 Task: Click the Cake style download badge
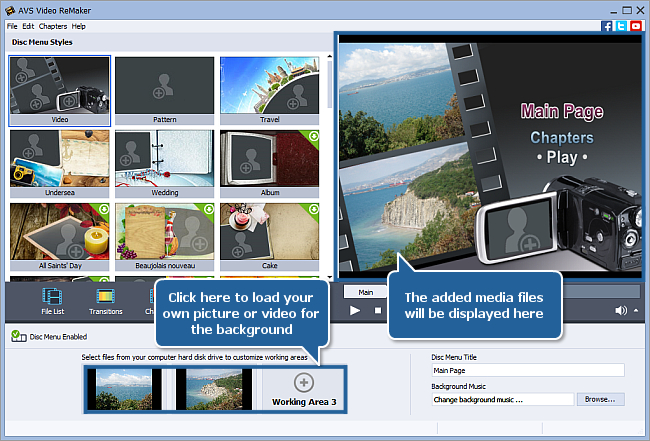314,208
